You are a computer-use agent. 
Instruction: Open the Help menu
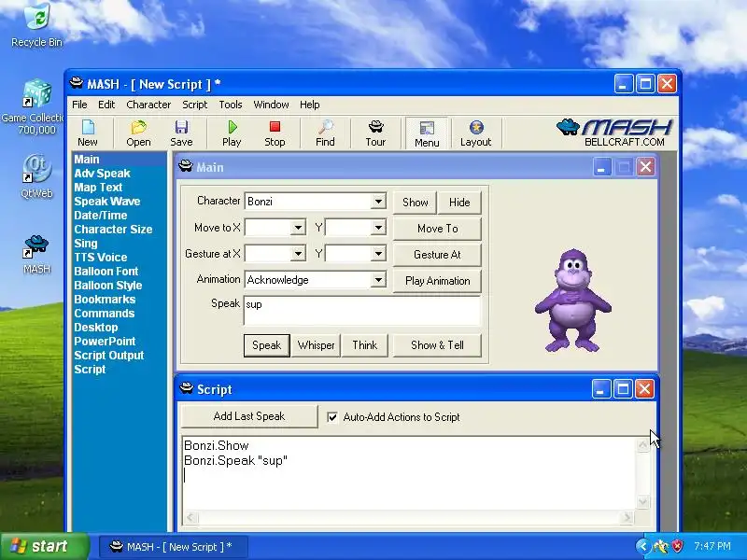(310, 105)
